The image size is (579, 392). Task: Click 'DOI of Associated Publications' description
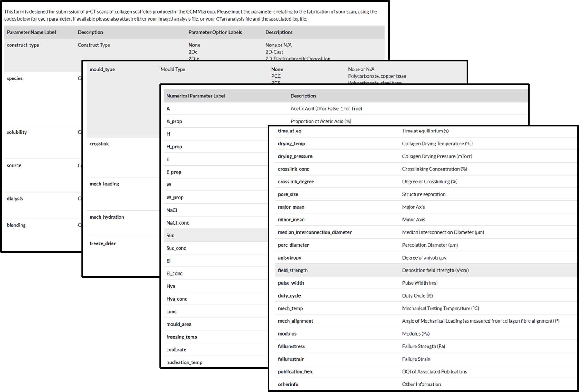point(434,372)
